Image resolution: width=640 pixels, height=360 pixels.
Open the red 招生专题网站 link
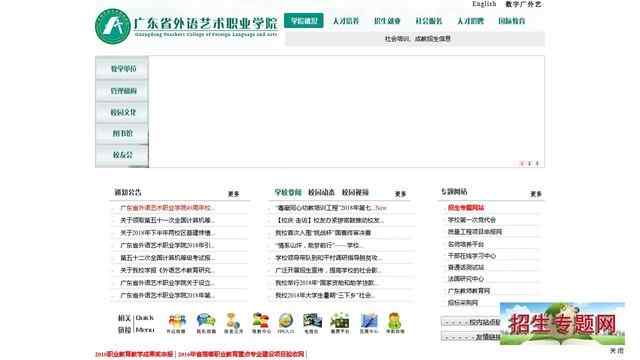466,208
